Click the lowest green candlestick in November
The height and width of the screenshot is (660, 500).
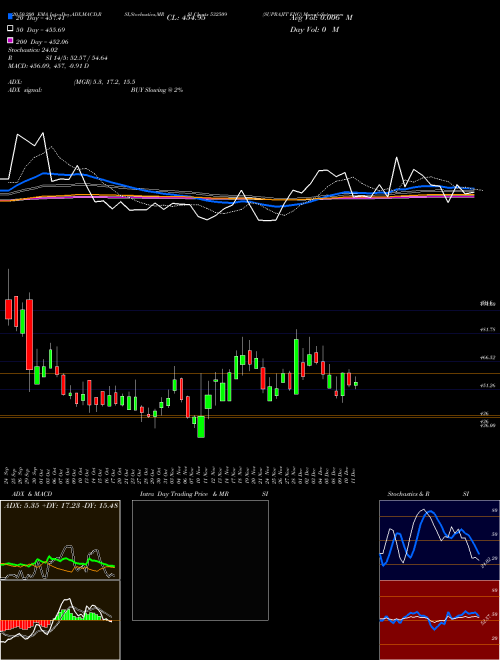tap(201, 427)
